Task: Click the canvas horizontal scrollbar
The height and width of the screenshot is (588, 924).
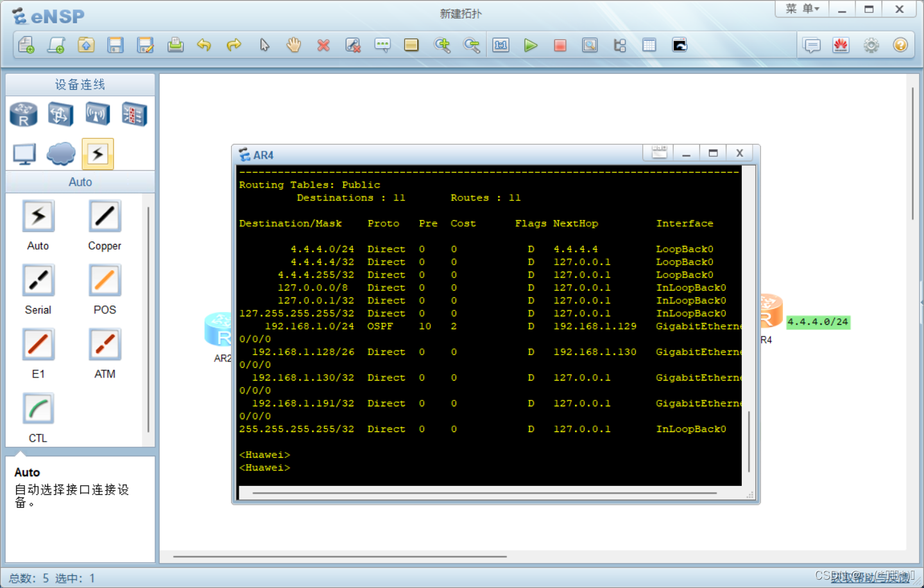Action: coord(340,557)
